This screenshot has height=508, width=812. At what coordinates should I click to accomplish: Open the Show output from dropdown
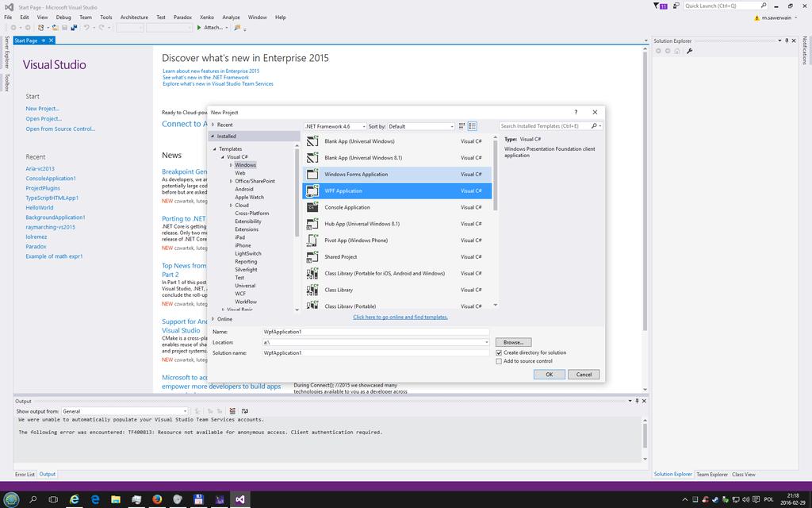124,411
